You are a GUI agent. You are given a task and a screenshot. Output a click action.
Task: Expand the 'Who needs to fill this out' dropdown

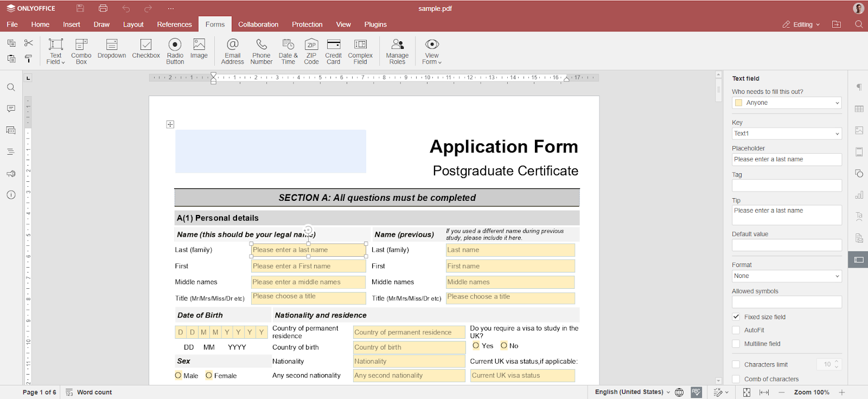pyautogui.click(x=786, y=103)
